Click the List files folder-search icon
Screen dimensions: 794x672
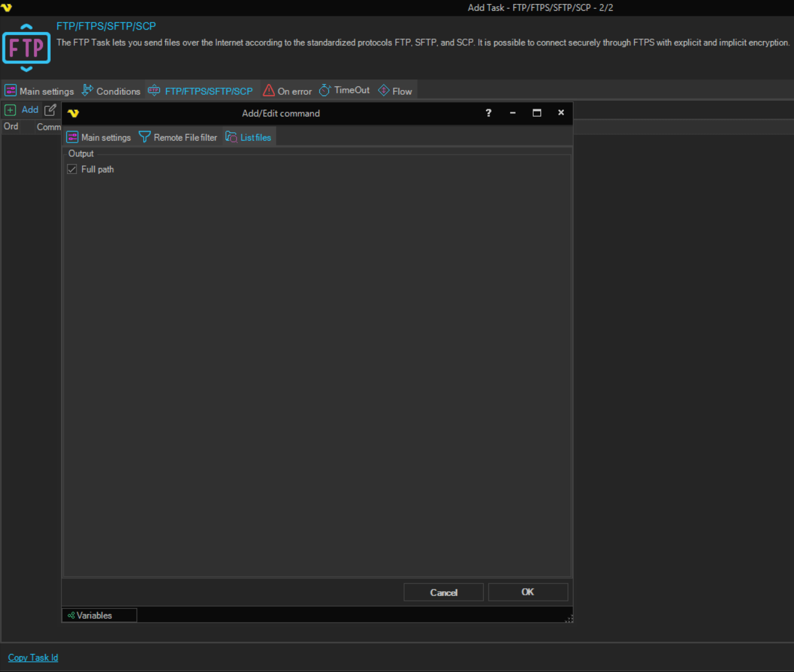click(x=231, y=137)
